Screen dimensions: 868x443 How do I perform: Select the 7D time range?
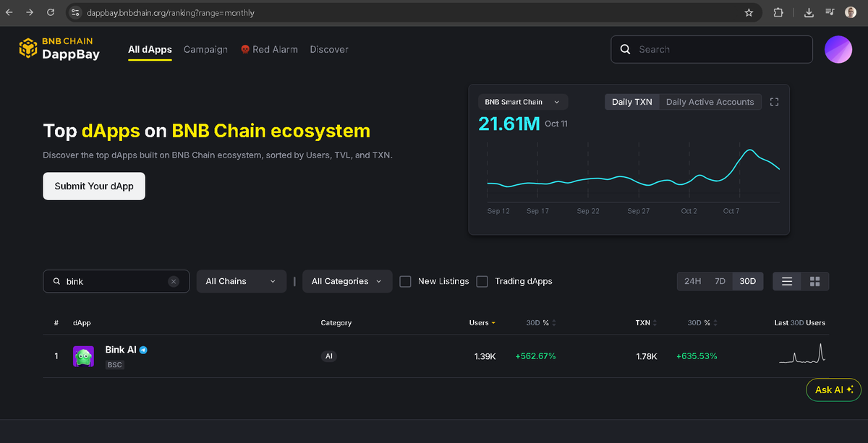click(x=720, y=281)
